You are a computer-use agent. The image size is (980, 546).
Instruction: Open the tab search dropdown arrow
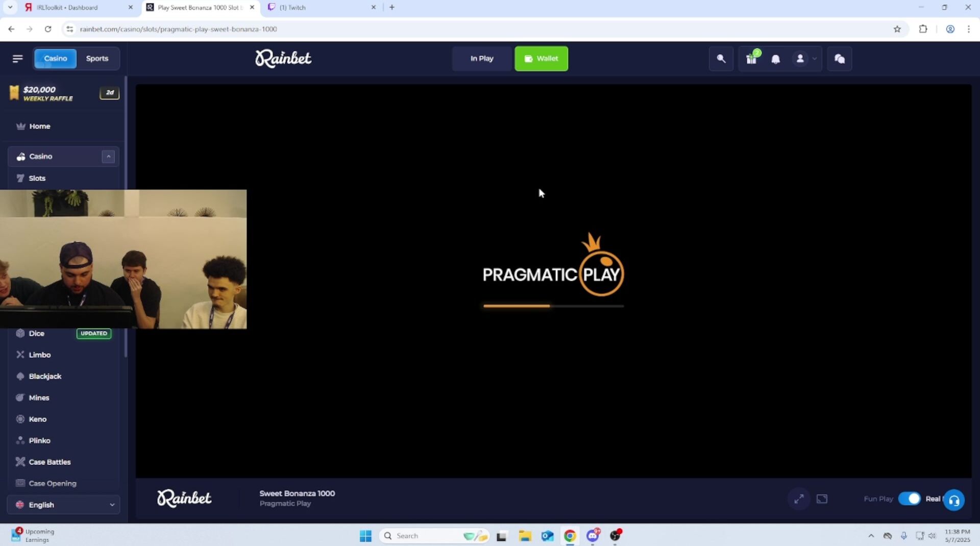[10, 8]
